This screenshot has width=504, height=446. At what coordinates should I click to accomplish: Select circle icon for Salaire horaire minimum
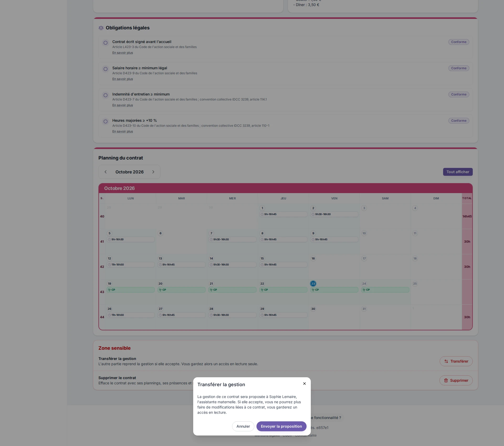(x=106, y=69)
